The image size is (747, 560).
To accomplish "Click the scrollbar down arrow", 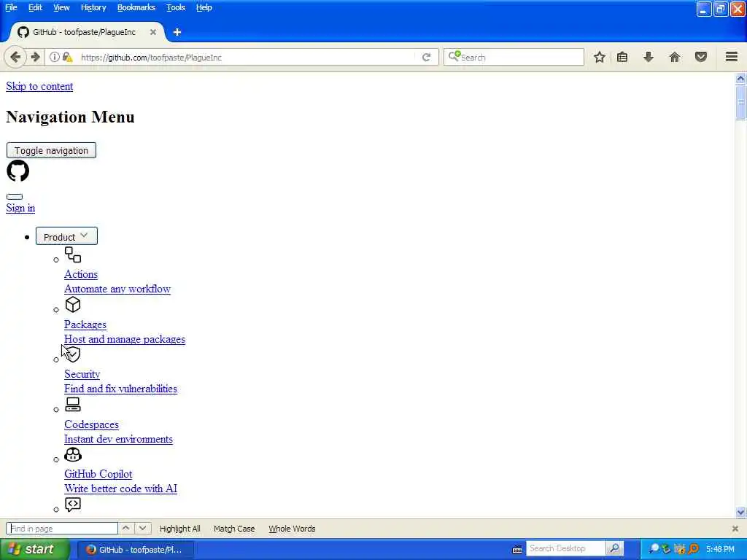I will [740, 513].
